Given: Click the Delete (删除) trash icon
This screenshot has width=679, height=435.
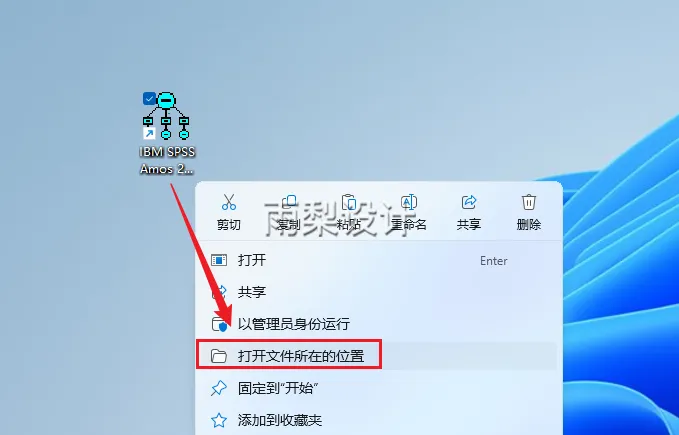Looking at the screenshot, I should [x=529, y=202].
